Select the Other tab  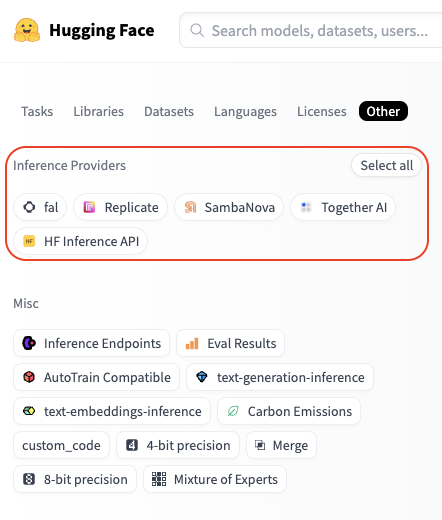(x=383, y=111)
